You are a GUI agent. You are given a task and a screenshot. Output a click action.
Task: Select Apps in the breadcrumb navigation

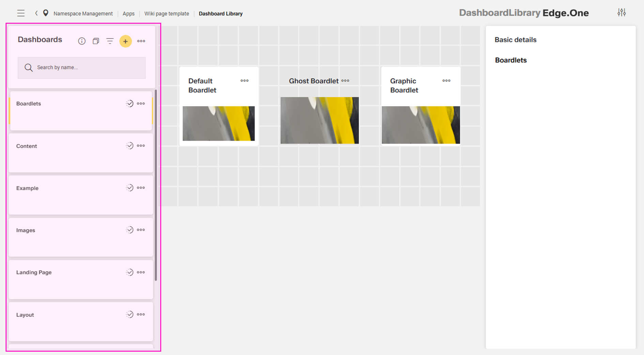[128, 13]
